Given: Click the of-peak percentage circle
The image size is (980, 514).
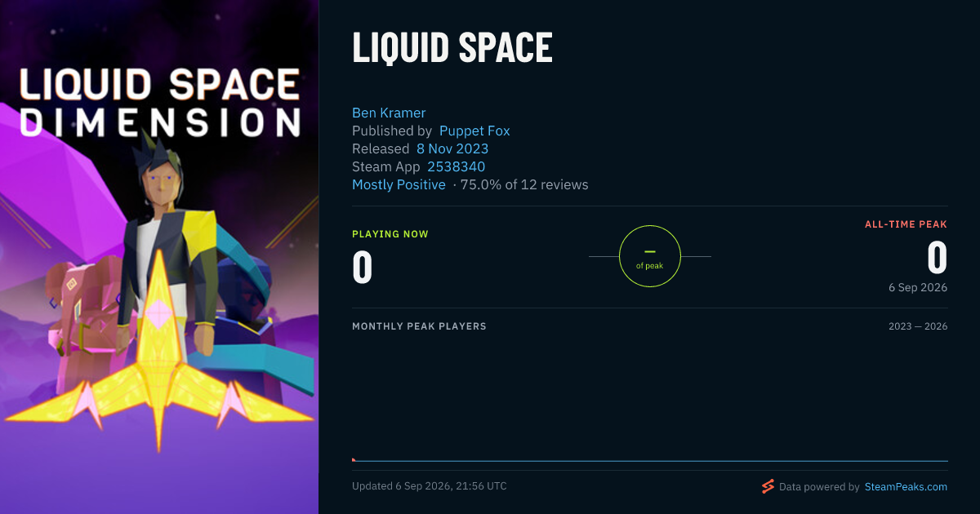Looking at the screenshot, I should 650,257.
